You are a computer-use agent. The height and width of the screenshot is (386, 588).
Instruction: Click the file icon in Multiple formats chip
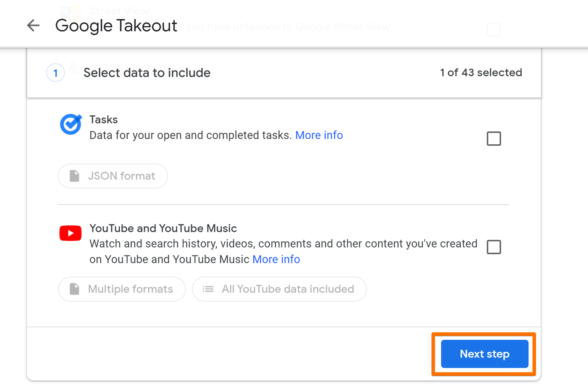pyautogui.click(x=75, y=289)
